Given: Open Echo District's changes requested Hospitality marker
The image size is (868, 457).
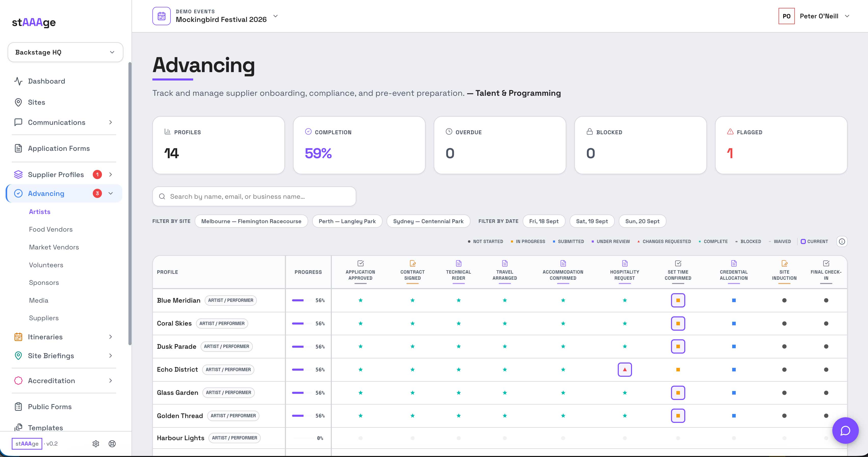Looking at the screenshot, I should [x=624, y=369].
